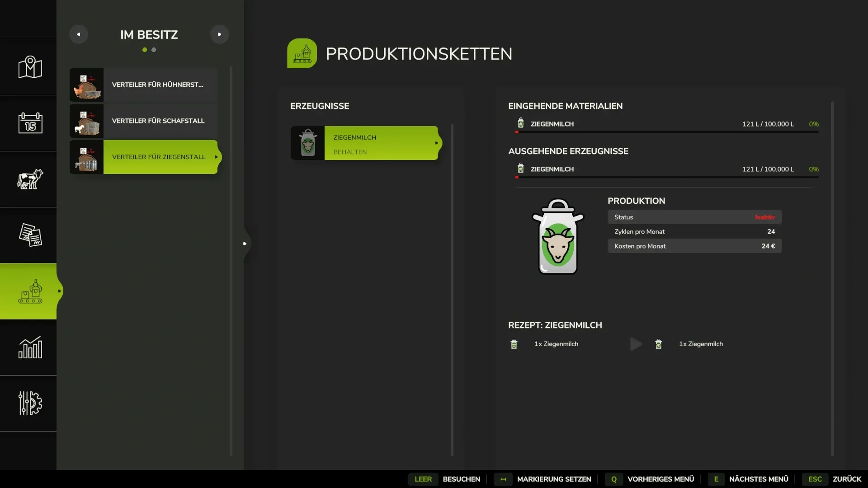Go to next category with right arrow

click(x=220, y=34)
